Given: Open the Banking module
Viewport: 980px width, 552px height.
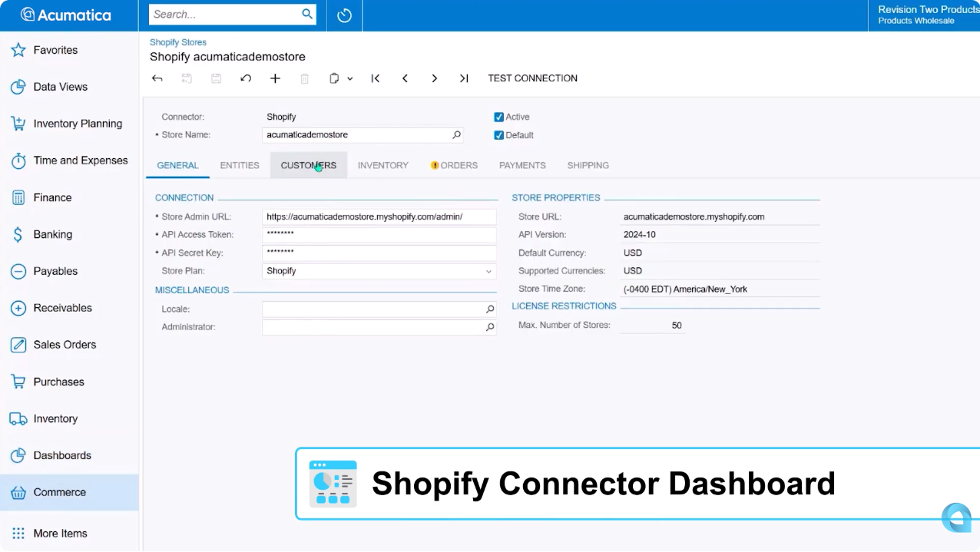Looking at the screenshot, I should coord(52,234).
